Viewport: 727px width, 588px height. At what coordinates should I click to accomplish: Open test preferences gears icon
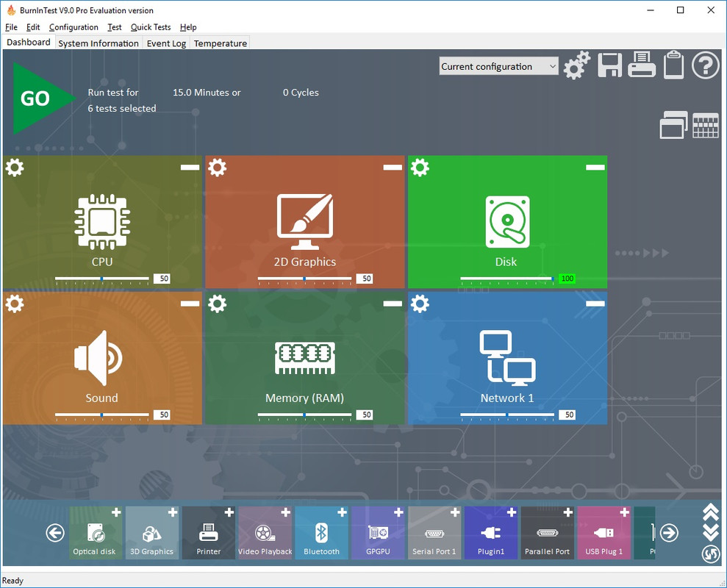pyautogui.click(x=577, y=65)
